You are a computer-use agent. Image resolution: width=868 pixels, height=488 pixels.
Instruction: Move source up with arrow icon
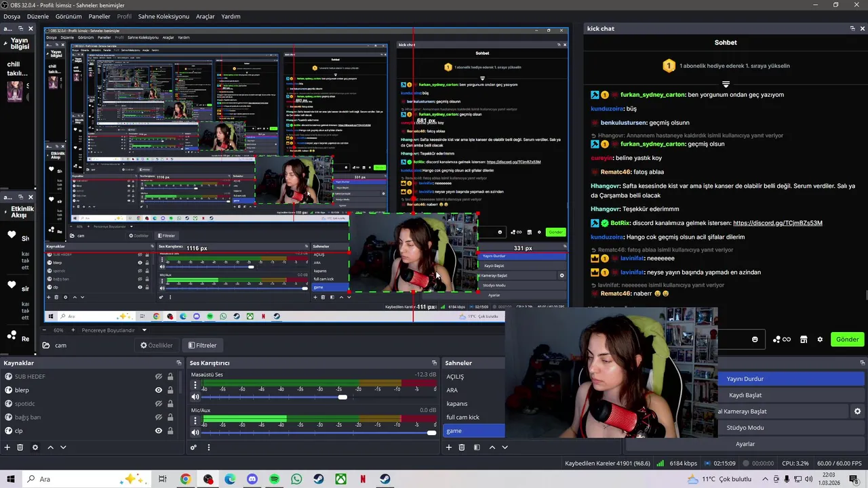tap(50, 447)
